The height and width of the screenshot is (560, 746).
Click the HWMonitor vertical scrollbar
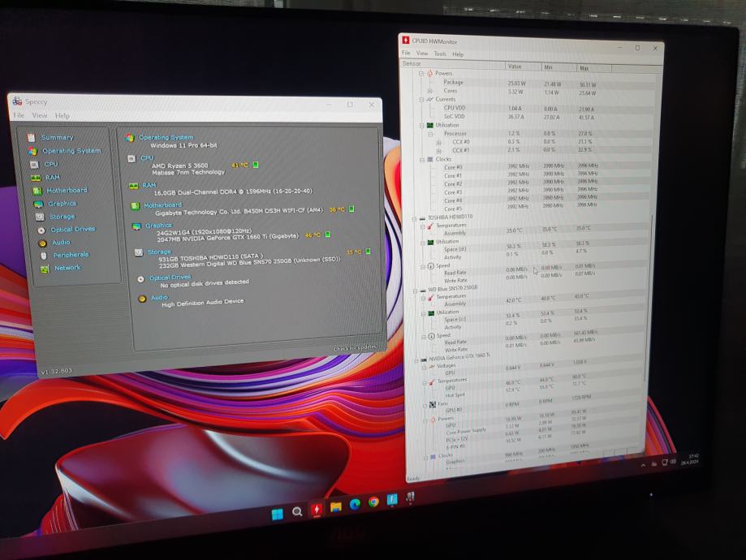tap(649, 297)
